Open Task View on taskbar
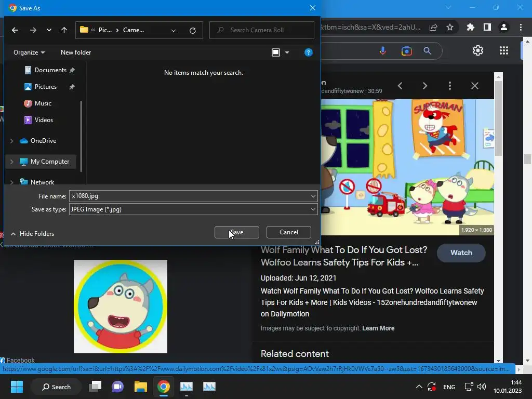The image size is (532, 399). pyautogui.click(x=95, y=387)
